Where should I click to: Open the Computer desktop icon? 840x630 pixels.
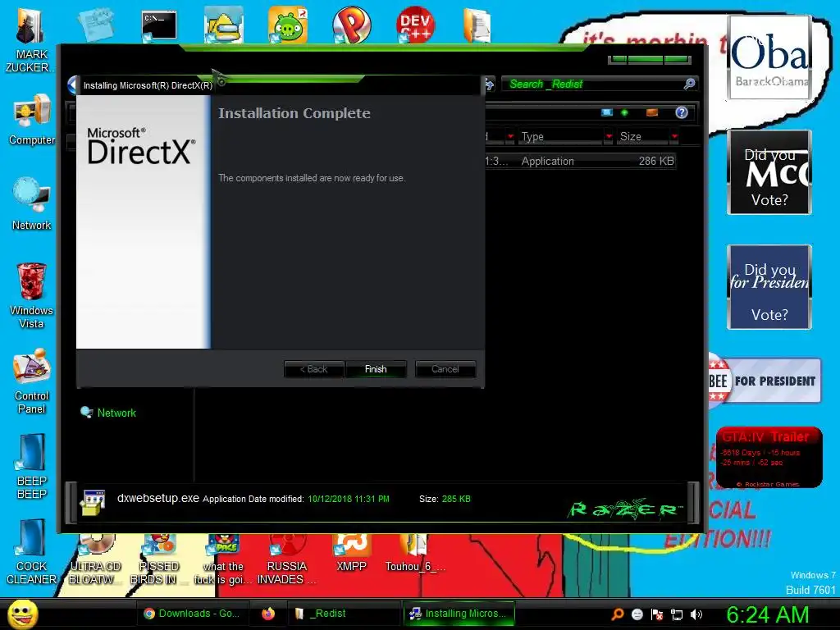pos(32,120)
